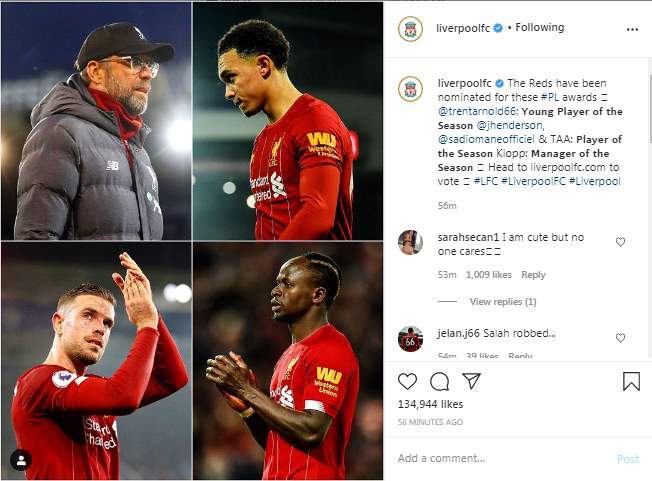View the 1,009 likes on comment

tap(489, 275)
